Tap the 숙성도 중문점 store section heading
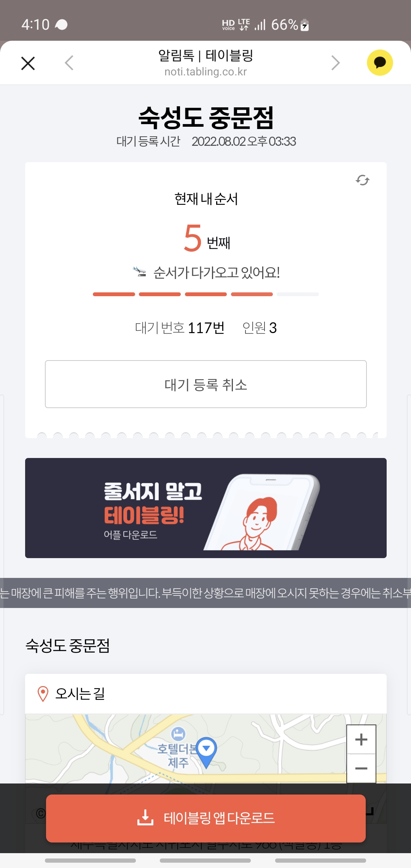Image resolution: width=411 pixels, height=868 pixels. point(68,646)
